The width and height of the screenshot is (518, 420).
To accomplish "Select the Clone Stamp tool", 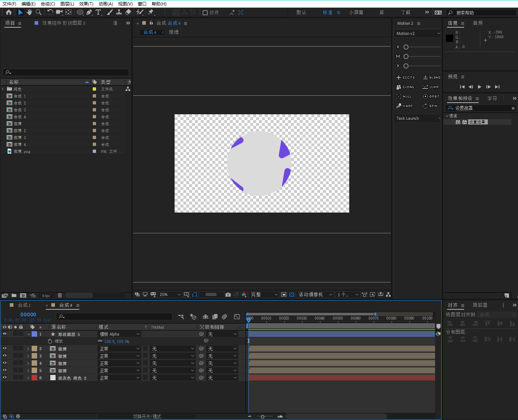I will (119, 12).
